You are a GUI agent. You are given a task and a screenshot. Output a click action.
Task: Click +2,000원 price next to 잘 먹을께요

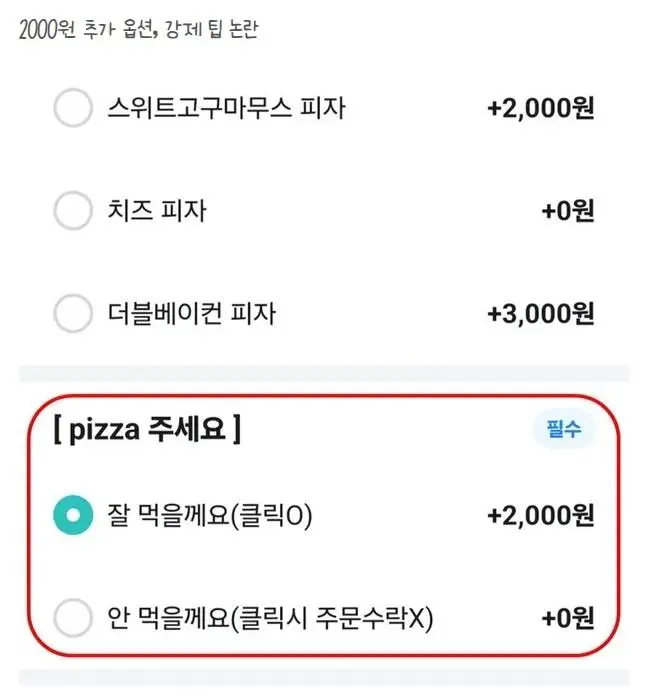pyautogui.click(x=540, y=516)
